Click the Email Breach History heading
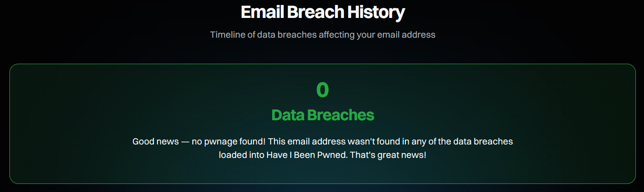This screenshot has height=192, width=644. [x=322, y=12]
